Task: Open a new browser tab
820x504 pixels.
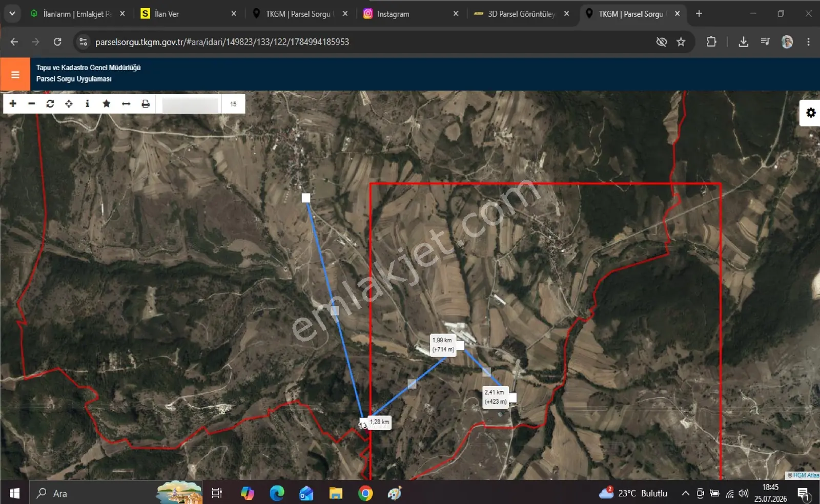Action: point(699,14)
